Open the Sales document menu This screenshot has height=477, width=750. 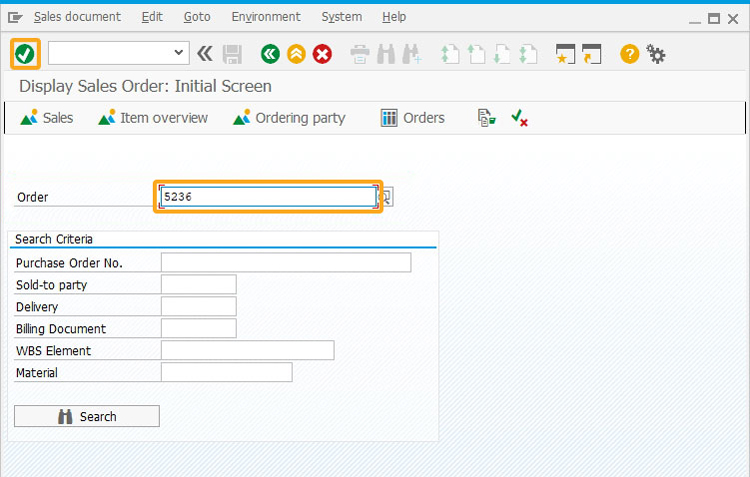(77, 17)
